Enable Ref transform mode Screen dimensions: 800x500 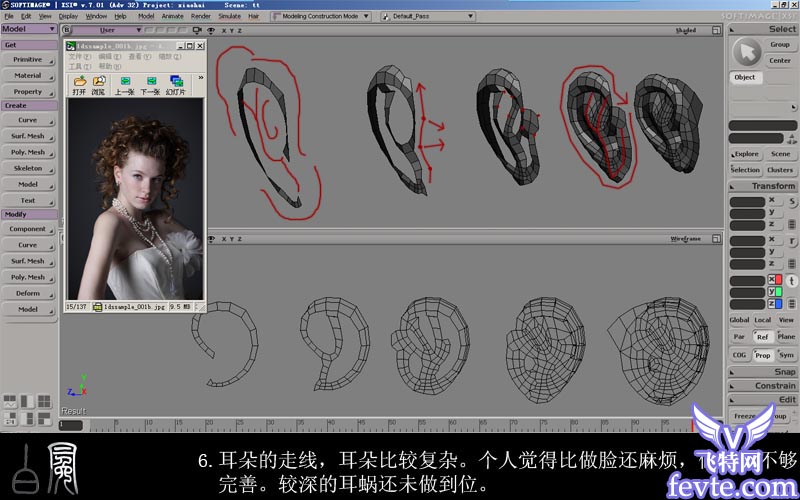point(762,337)
